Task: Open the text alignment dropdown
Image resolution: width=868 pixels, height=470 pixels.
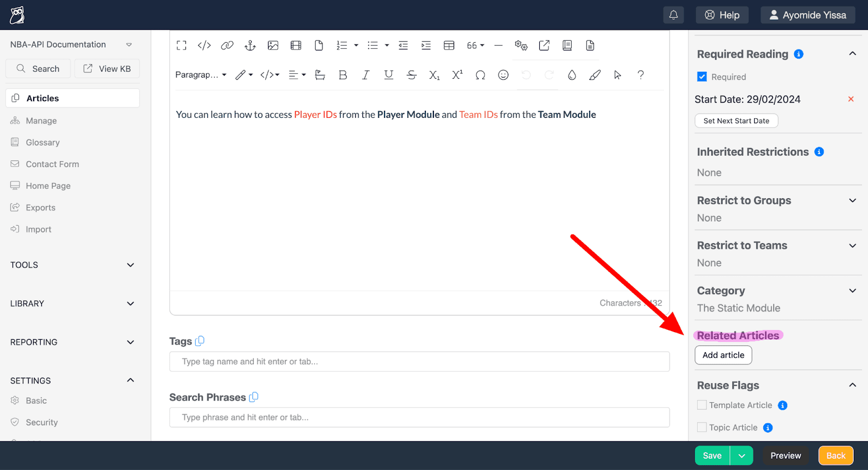Action: pos(297,75)
